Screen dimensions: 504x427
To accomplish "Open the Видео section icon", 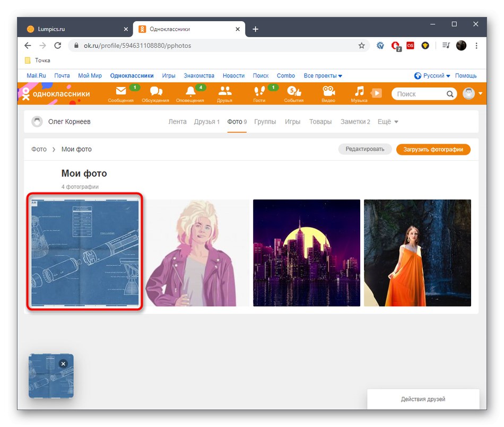I will pos(328,91).
